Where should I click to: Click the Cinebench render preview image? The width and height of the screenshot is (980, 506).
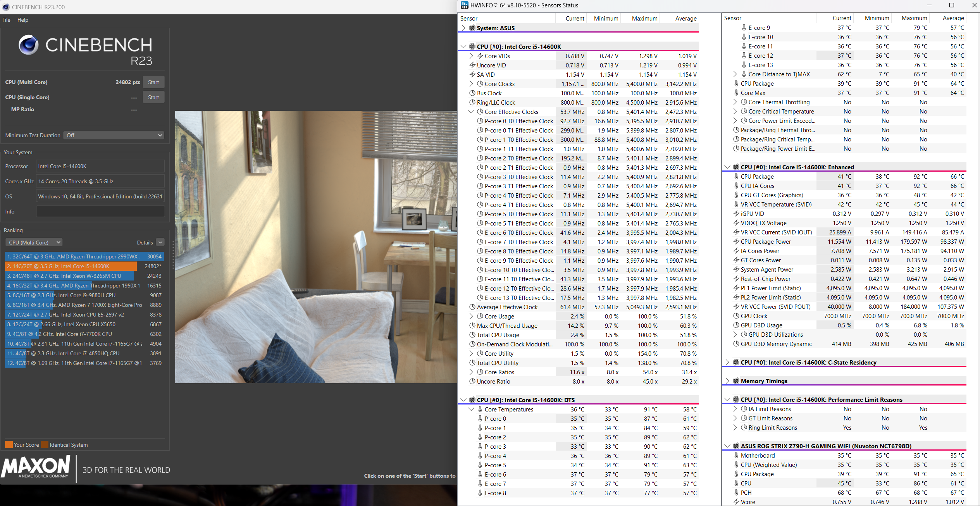316,247
